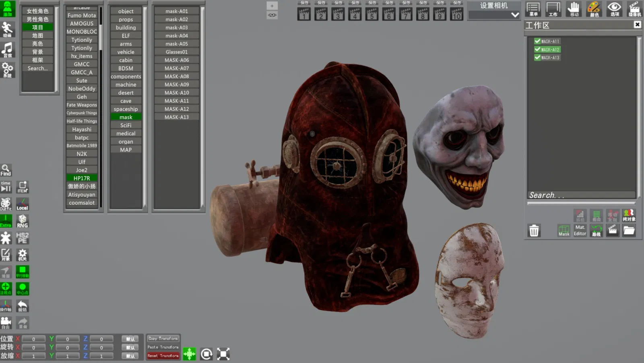Click the 移动 hand move icon
Screen dimensions: 644x363
point(574,9)
